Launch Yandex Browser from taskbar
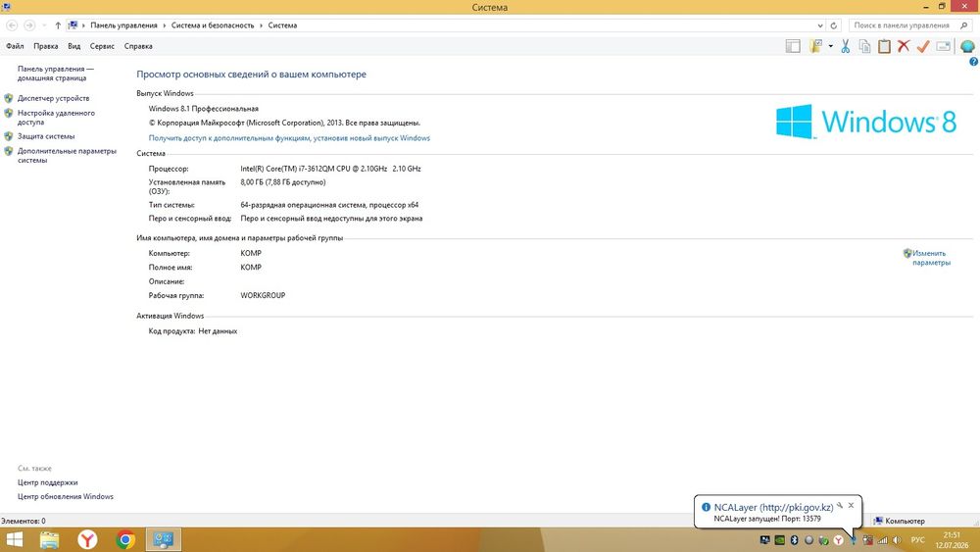980x552 pixels. (87, 539)
